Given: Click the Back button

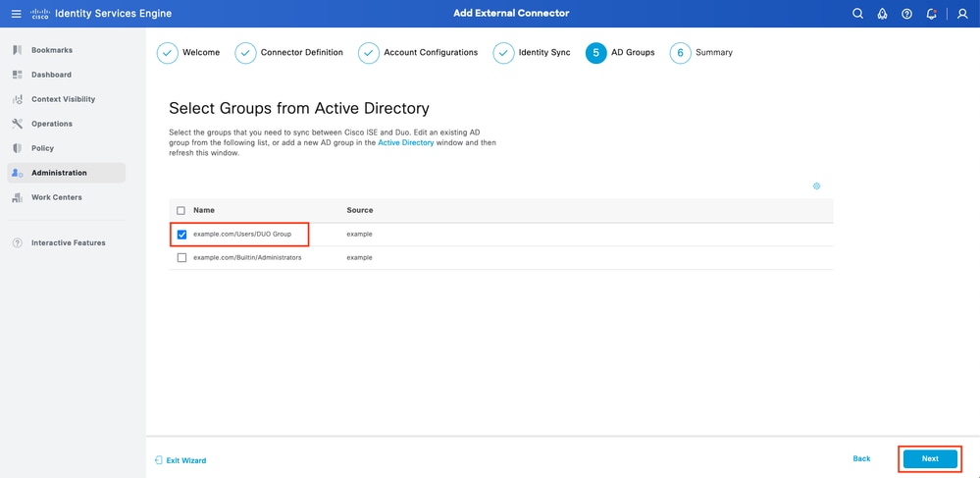Looking at the screenshot, I should click(x=861, y=458).
